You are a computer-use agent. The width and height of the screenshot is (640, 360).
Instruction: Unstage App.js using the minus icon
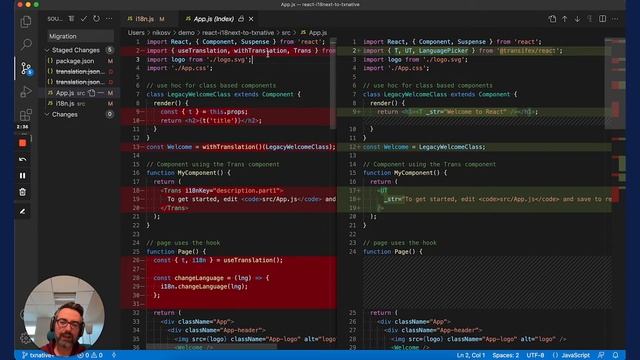click(x=101, y=93)
